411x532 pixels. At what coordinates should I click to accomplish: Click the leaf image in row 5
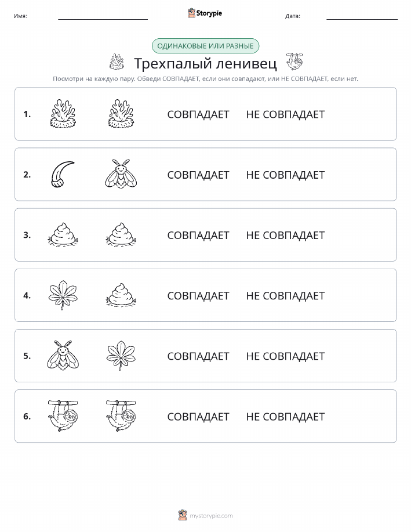click(x=121, y=355)
